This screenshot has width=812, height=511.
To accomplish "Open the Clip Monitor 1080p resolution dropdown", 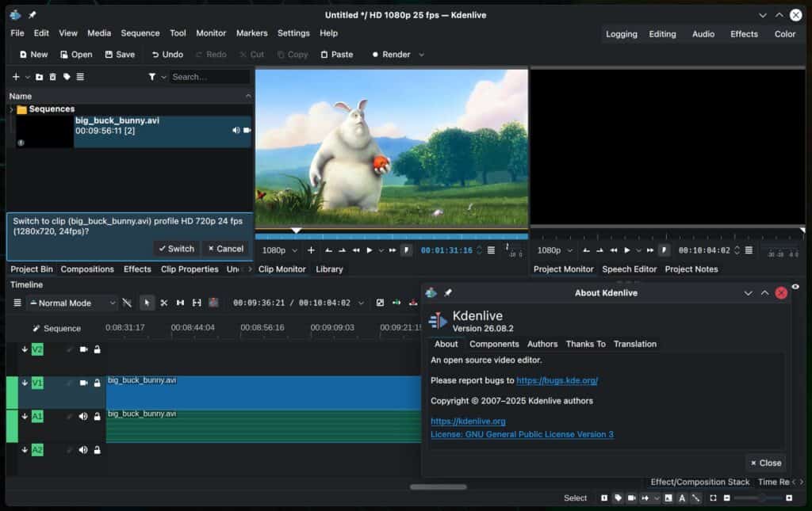I will tap(280, 250).
